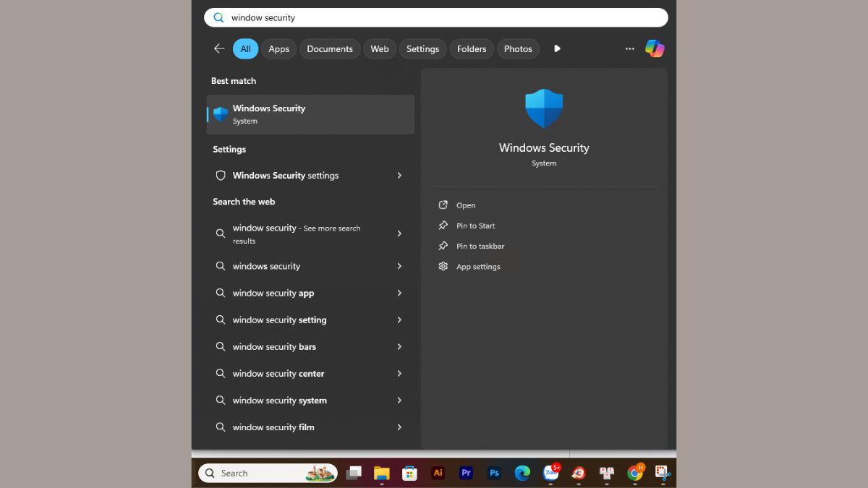
Task: Click the shield icon next to Windows Security settings
Action: [x=221, y=175]
